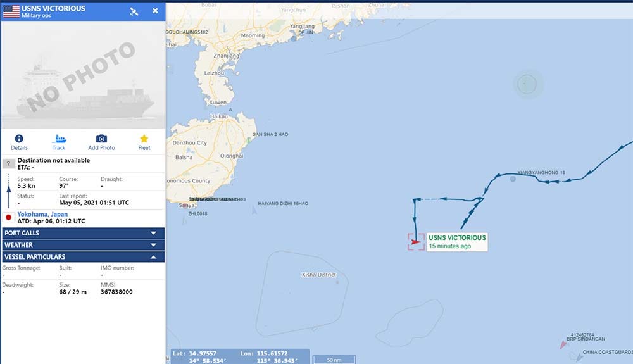
Task: Open the Yokohama, Japan port link
Action: [x=42, y=214]
